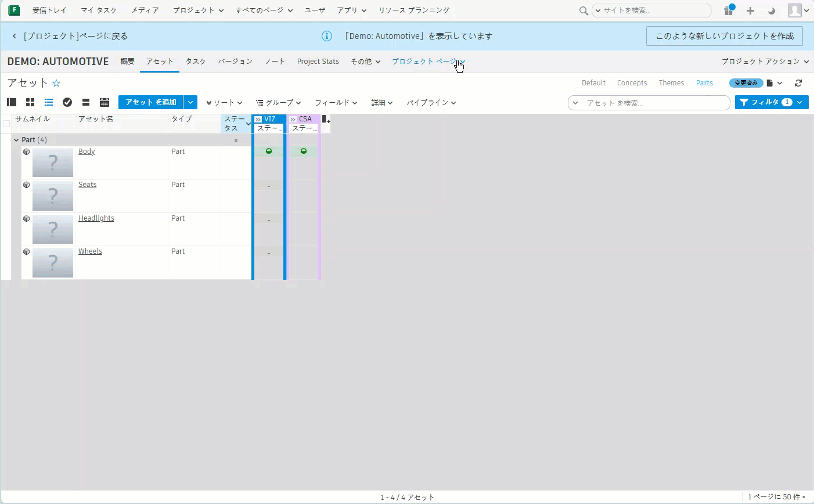Screen dimensions: 814x504
Task: Toggle the moon dark-mode icon
Action: [772, 10]
